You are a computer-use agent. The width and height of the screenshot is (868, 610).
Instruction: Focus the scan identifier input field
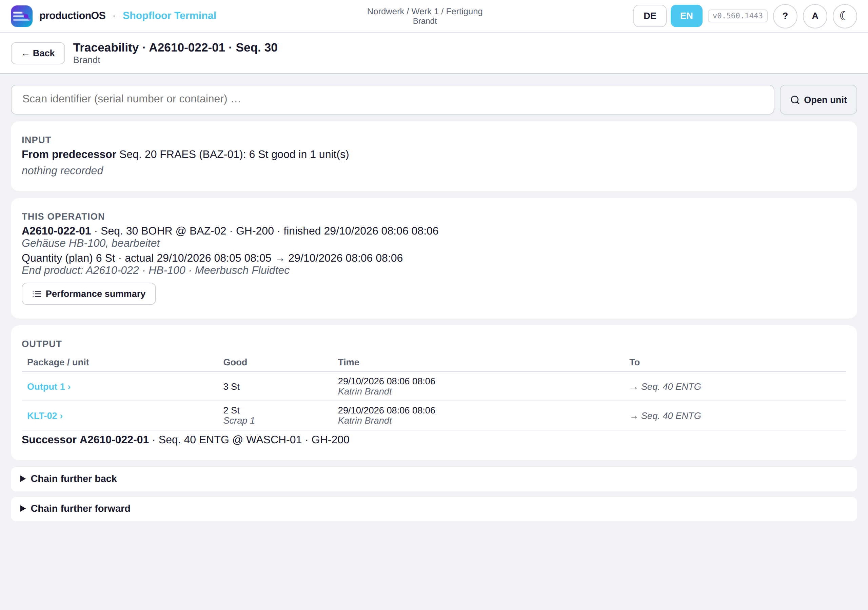(392, 99)
